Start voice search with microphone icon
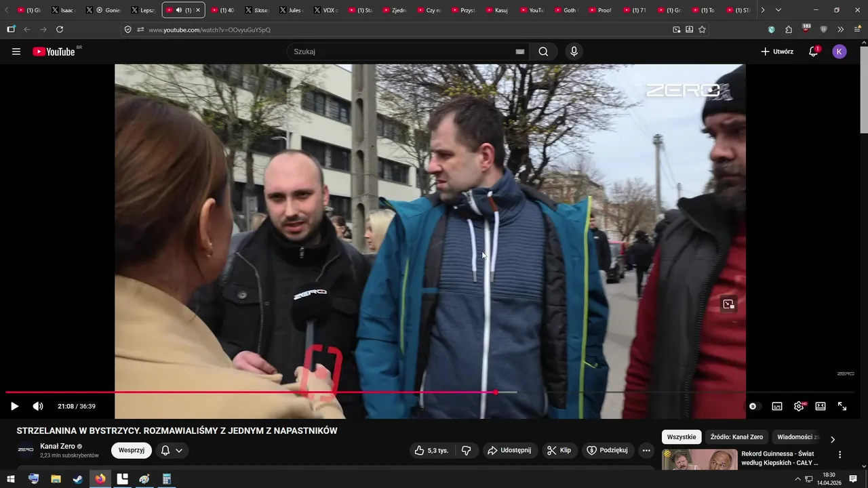This screenshot has width=868, height=488. click(x=574, y=52)
